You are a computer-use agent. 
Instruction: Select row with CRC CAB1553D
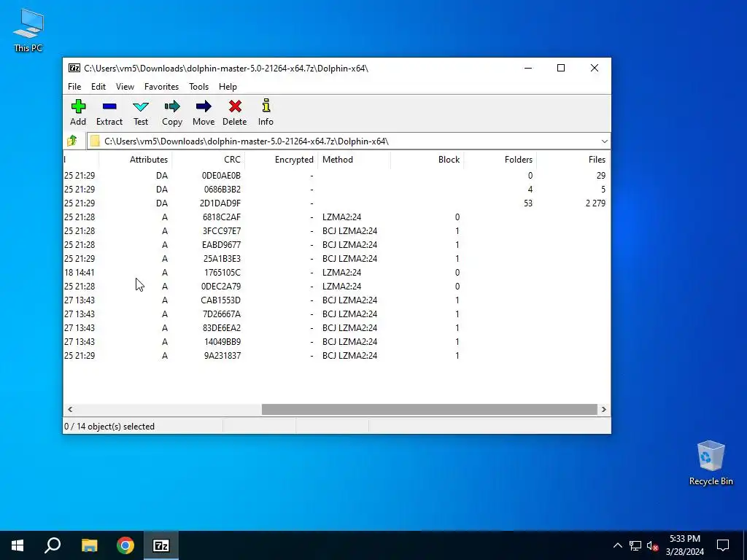coord(336,300)
